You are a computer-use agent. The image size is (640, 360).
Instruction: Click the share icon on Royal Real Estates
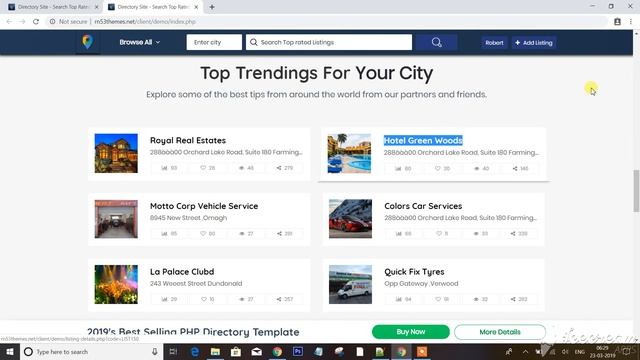[279, 168]
